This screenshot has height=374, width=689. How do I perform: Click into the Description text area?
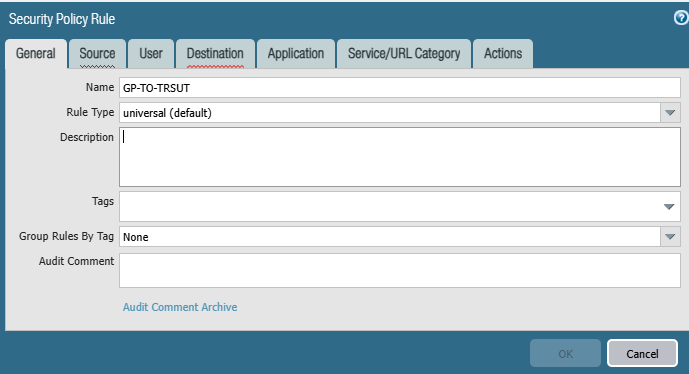[x=400, y=157]
